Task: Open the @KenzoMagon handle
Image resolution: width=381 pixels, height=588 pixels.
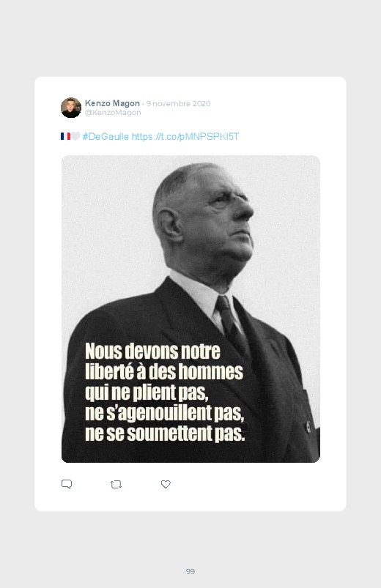Action: tap(113, 113)
